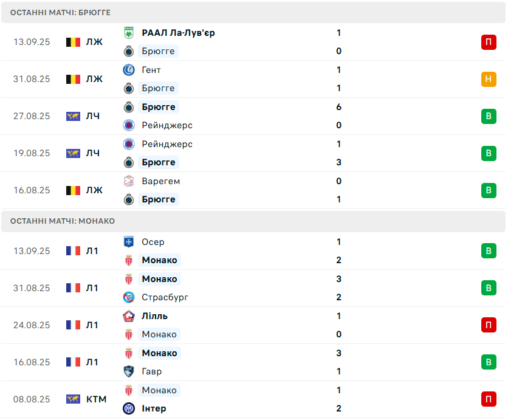508x420 pixels.
Task: Click the French flag beside 24.08.25 Л1
Action: [73, 325]
